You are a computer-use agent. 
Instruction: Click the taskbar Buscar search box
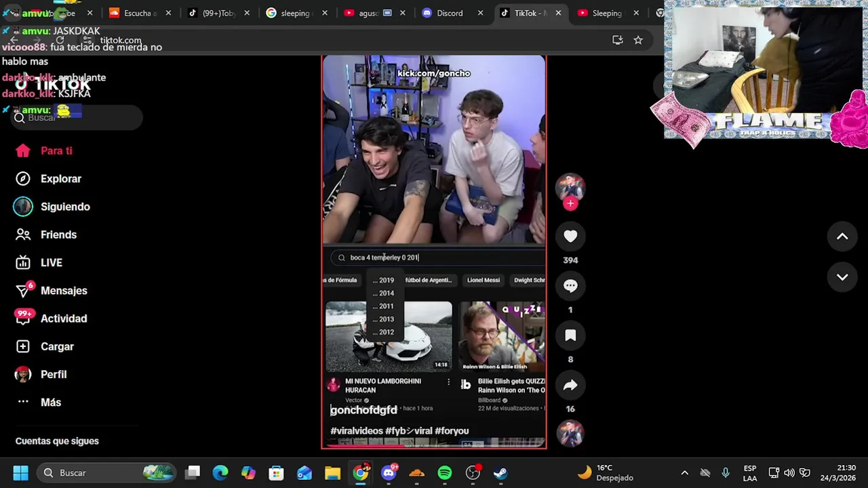point(107,472)
